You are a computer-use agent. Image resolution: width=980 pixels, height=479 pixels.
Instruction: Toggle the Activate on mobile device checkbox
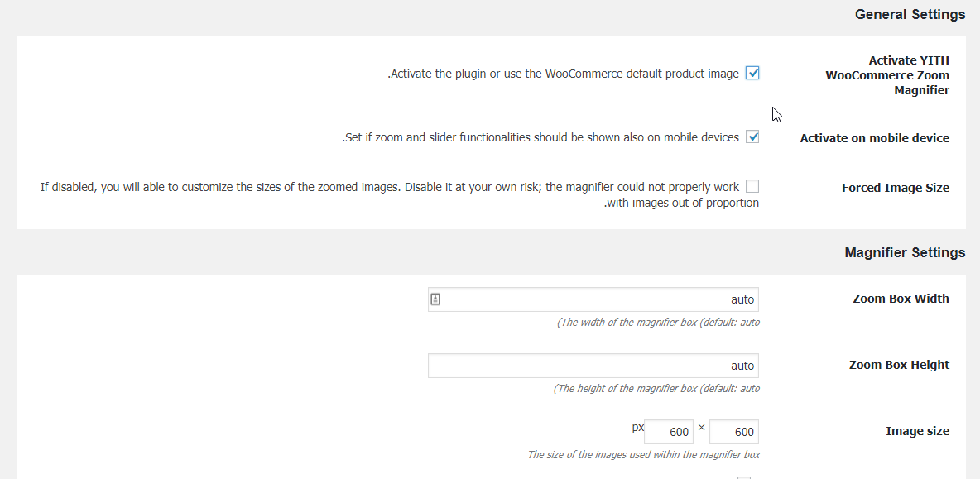click(x=752, y=137)
